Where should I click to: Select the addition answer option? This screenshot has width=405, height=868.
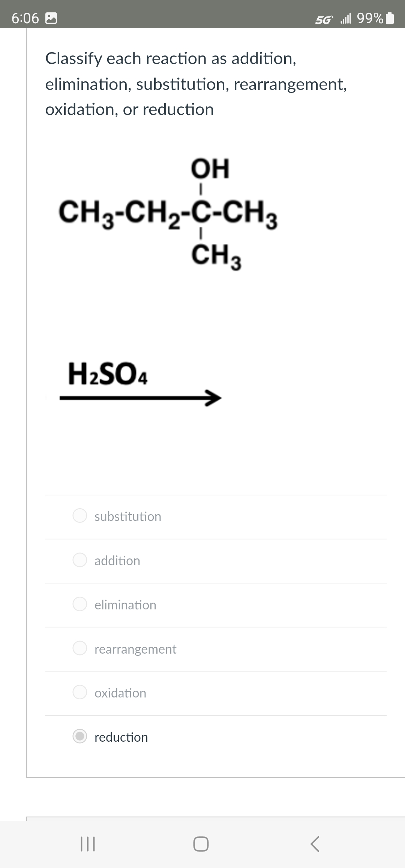coord(80,560)
